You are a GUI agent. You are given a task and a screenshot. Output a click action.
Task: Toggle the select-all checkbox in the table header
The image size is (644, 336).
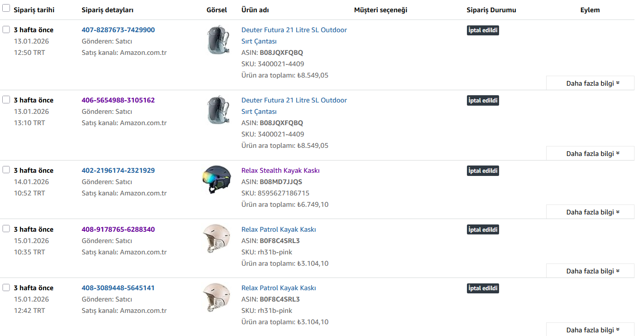pyautogui.click(x=6, y=8)
